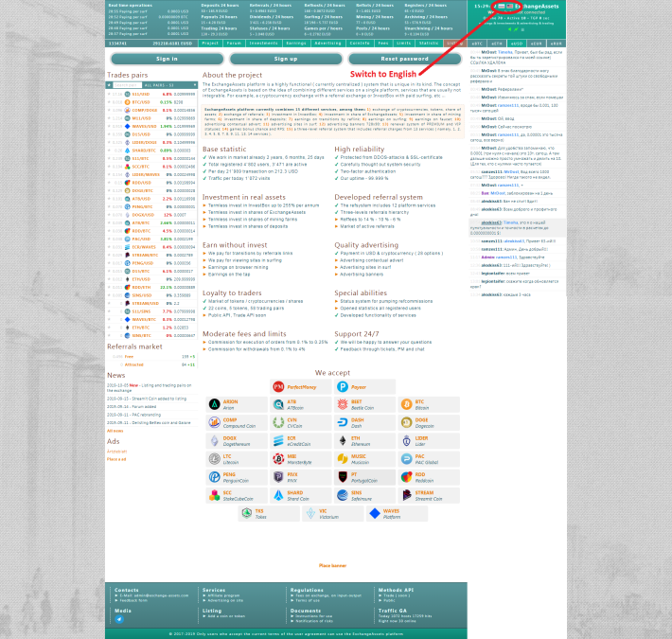The image size is (672, 639).
Task: Select the PAC/USD pair row
Action: [151, 239]
